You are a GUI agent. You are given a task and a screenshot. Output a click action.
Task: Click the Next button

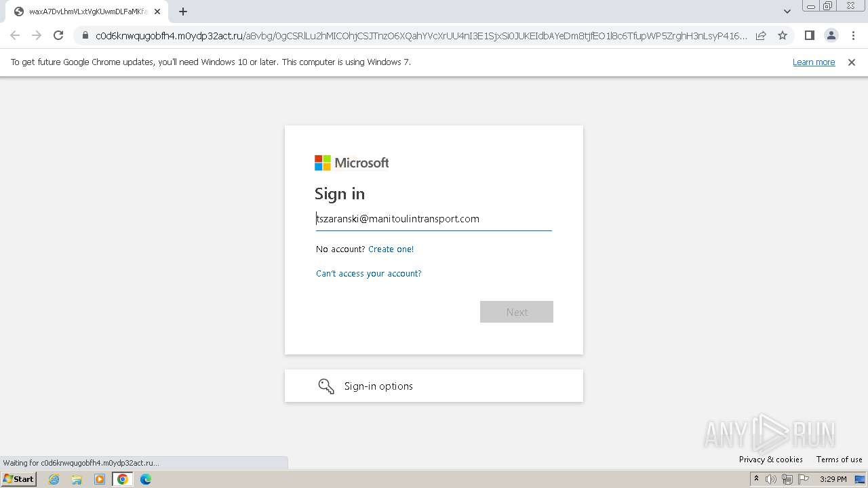coord(517,312)
